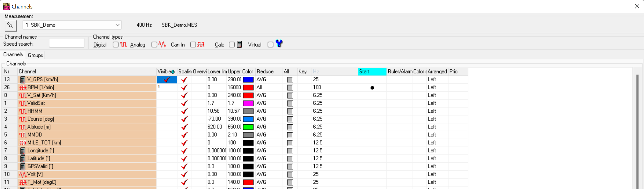
Task: Click the Can In channel type icon
Action: click(x=201, y=44)
